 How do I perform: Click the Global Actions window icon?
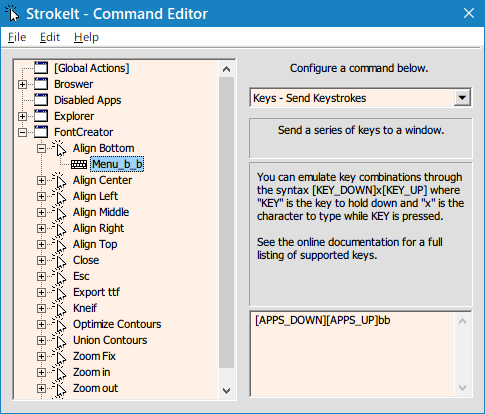point(41,68)
